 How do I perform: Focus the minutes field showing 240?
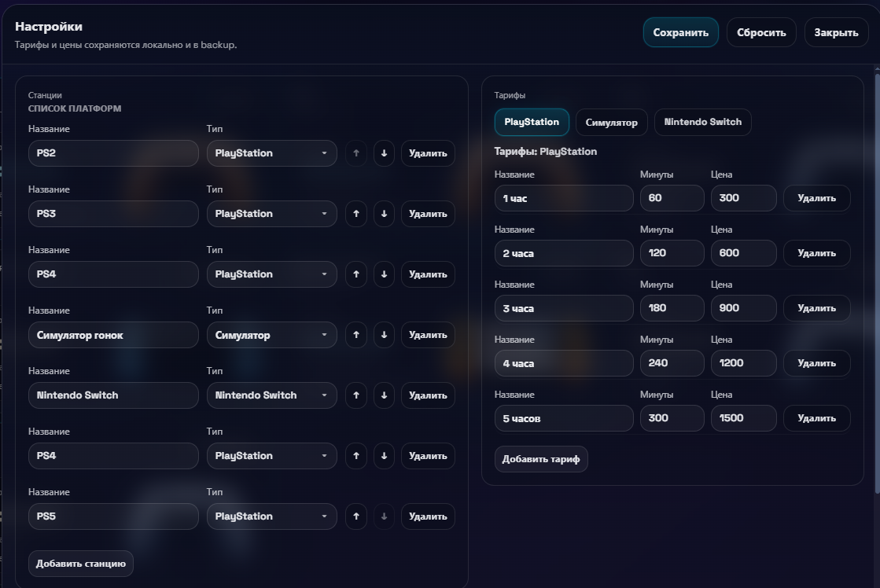coord(672,363)
